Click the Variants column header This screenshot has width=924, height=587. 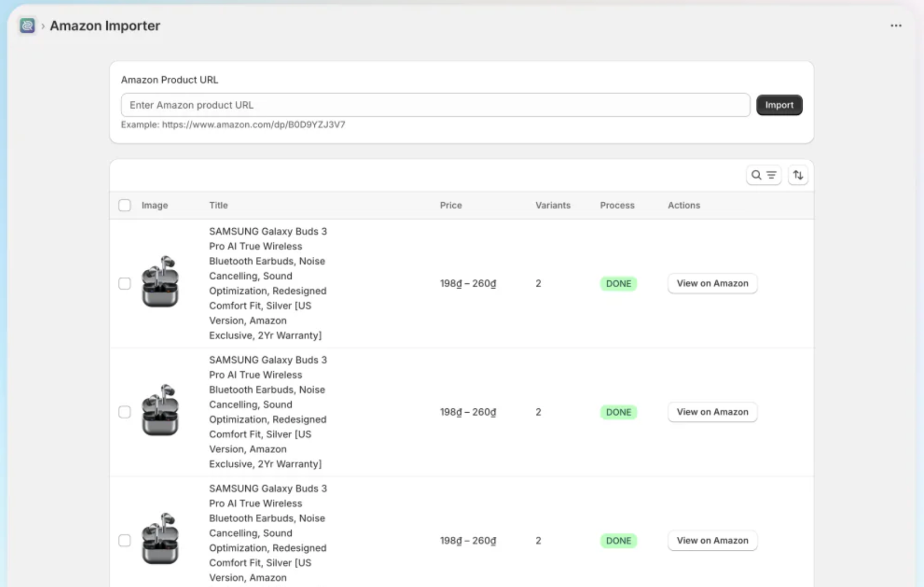pos(553,205)
